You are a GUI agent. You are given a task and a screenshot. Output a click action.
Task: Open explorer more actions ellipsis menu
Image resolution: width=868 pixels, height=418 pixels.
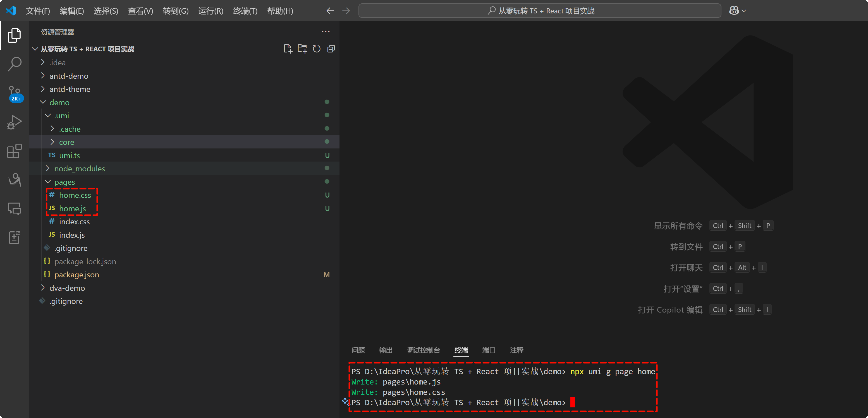tap(326, 32)
